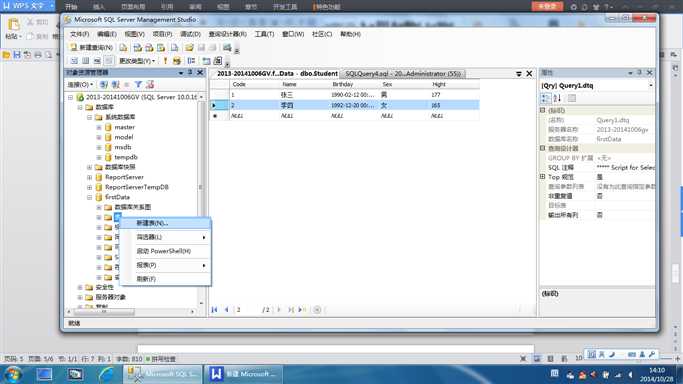Screen dimensions: 683x384
Task: Open the 视图(V) View menu
Action: pos(134,34)
